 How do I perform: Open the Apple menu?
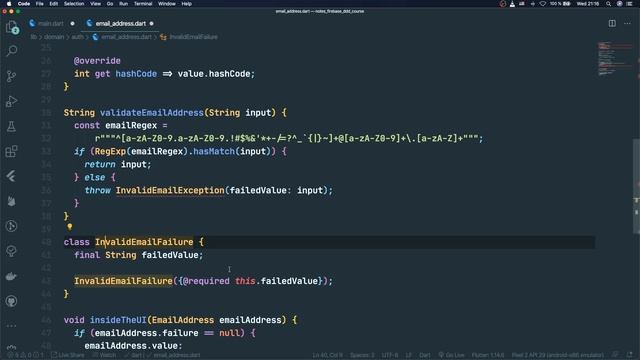click(x=9, y=4)
